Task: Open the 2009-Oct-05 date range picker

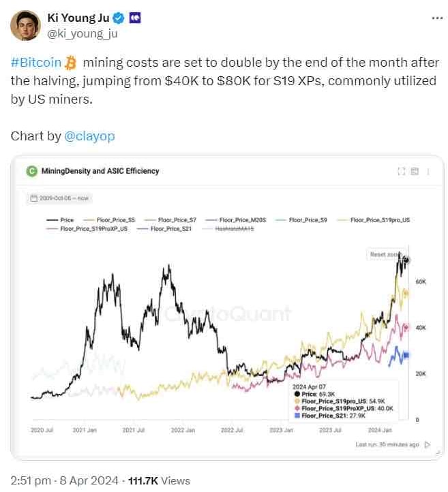Action: click(60, 198)
